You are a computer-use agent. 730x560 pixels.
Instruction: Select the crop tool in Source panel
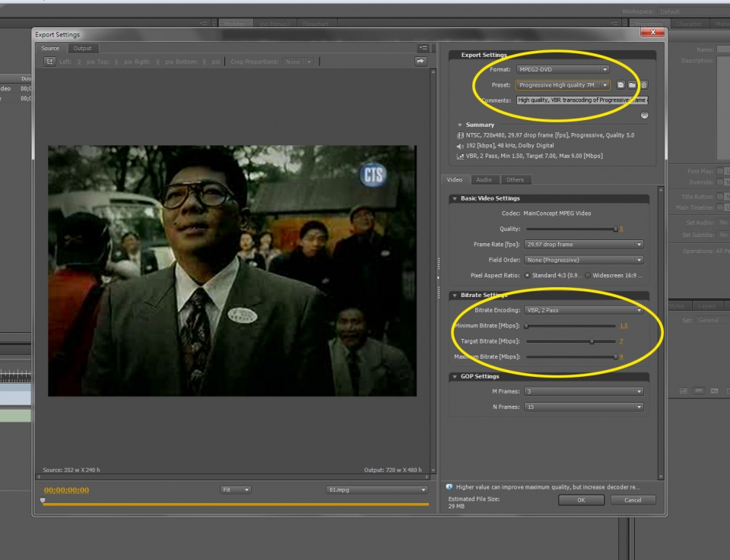50,62
